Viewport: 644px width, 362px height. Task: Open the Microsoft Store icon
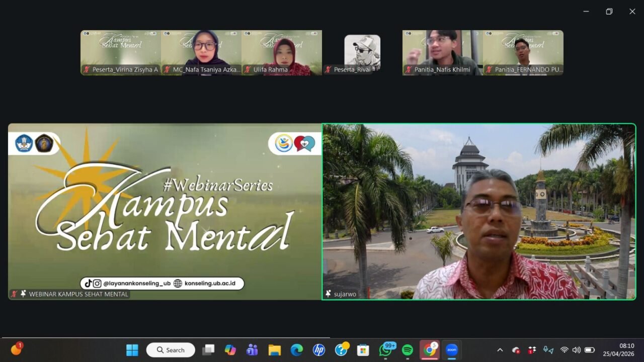click(x=363, y=350)
